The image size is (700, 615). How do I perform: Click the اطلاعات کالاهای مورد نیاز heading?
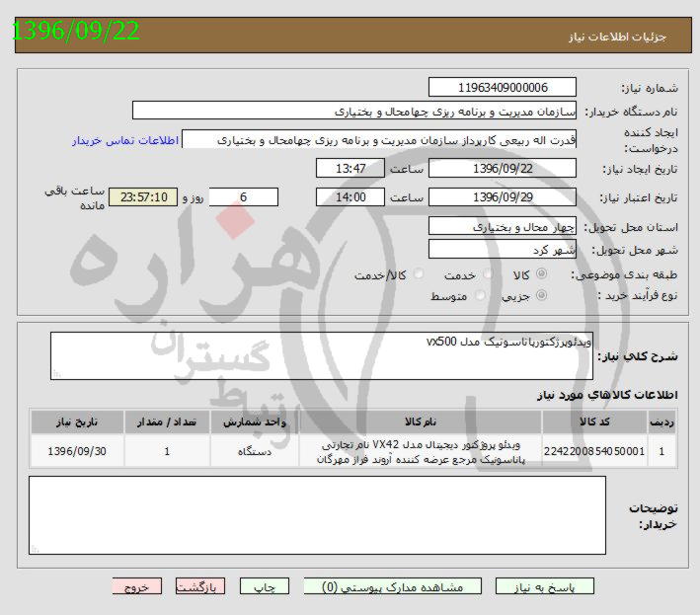point(607,395)
